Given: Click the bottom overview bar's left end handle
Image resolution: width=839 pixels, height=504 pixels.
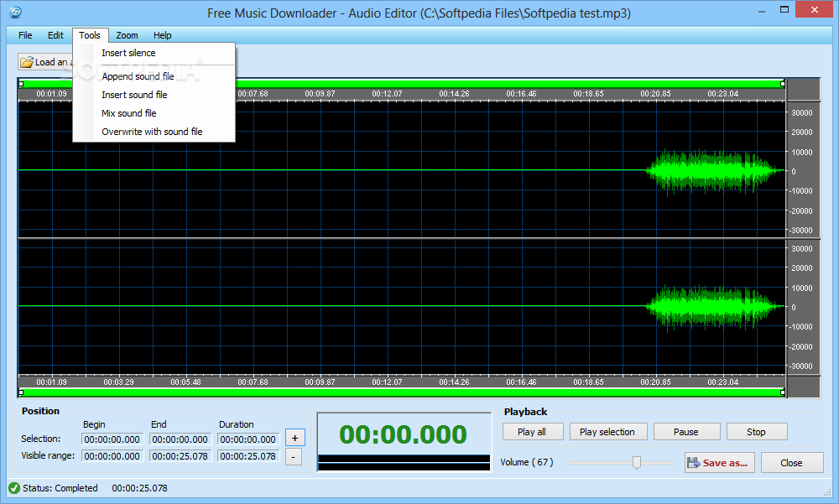Looking at the screenshot, I should pos(21,392).
